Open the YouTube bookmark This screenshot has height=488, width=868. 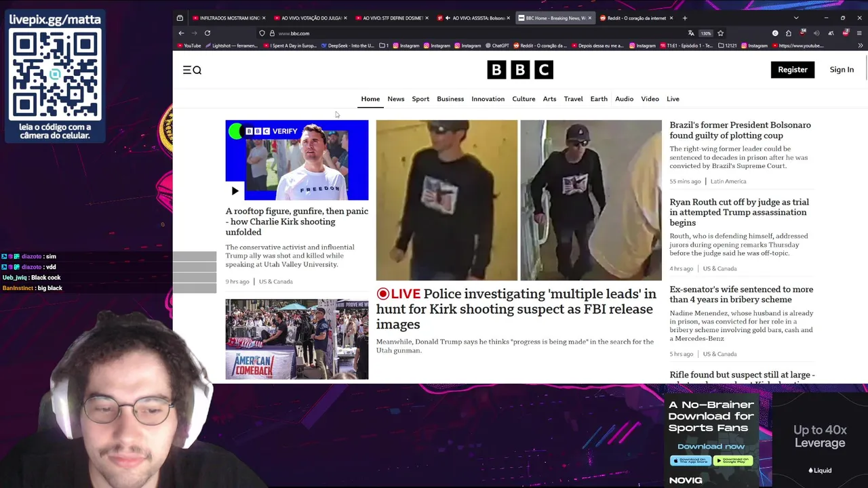189,46
